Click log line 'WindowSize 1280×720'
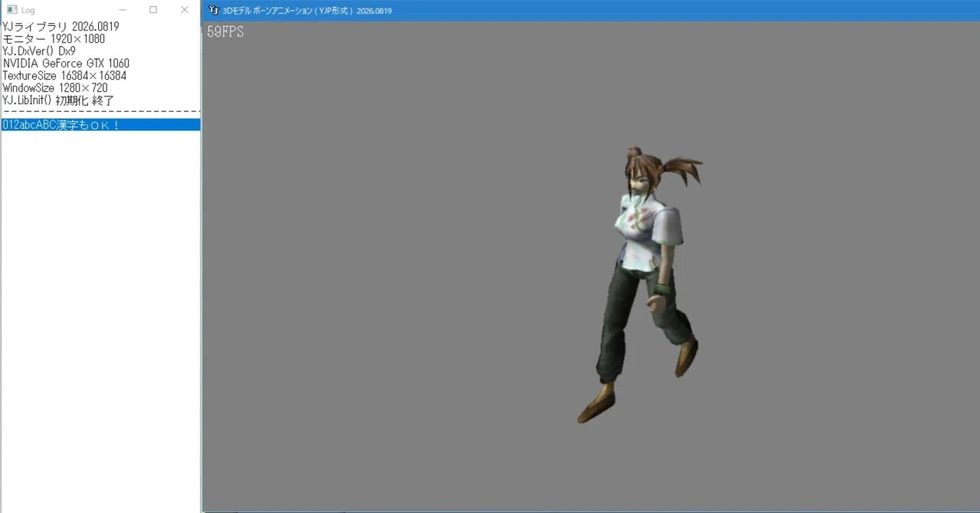 click(x=55, y=88)
